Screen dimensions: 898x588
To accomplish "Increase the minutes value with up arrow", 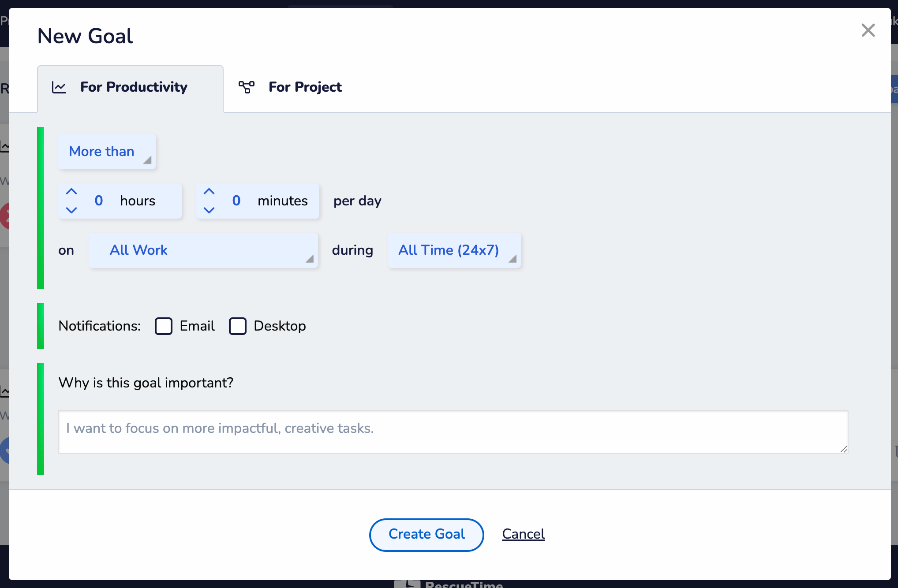I will 209,192.
